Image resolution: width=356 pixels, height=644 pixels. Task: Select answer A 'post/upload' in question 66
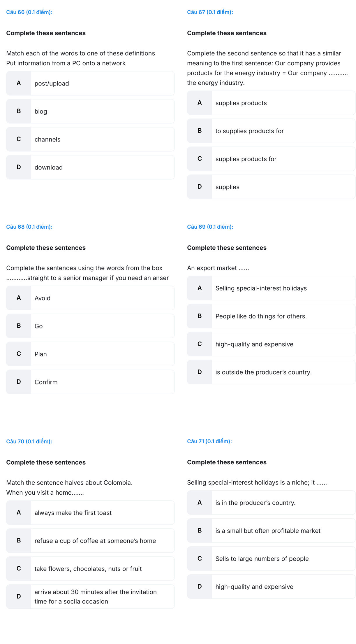tap(90, 83)
